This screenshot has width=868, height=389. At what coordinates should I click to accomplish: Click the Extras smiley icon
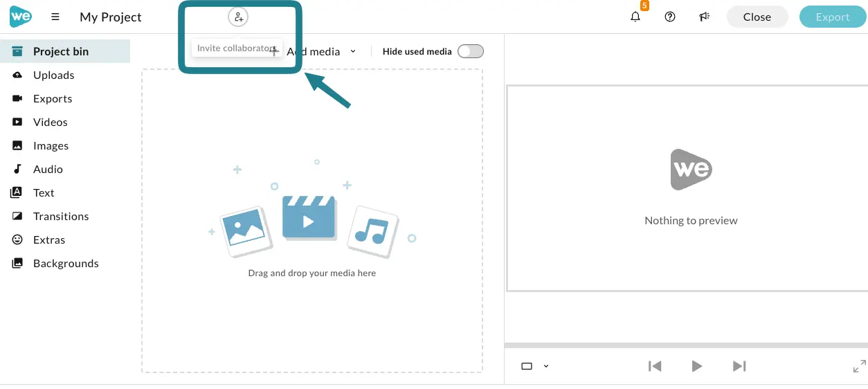pyautogui.click(x=17, y=239)
